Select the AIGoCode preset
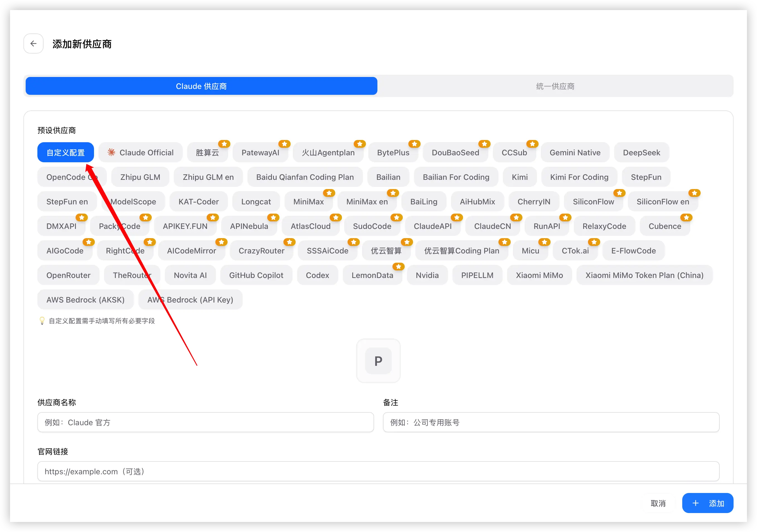This screenshot has width=757, height=532. coord(65,250)
